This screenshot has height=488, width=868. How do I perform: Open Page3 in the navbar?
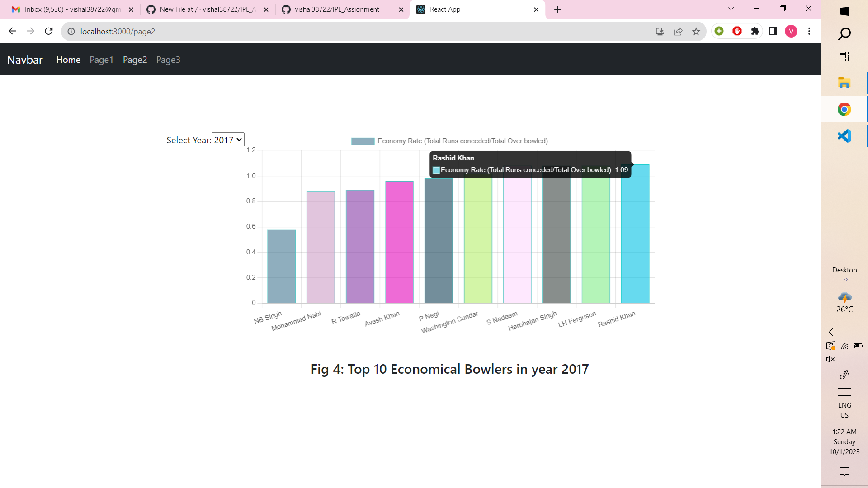[168, 60]
